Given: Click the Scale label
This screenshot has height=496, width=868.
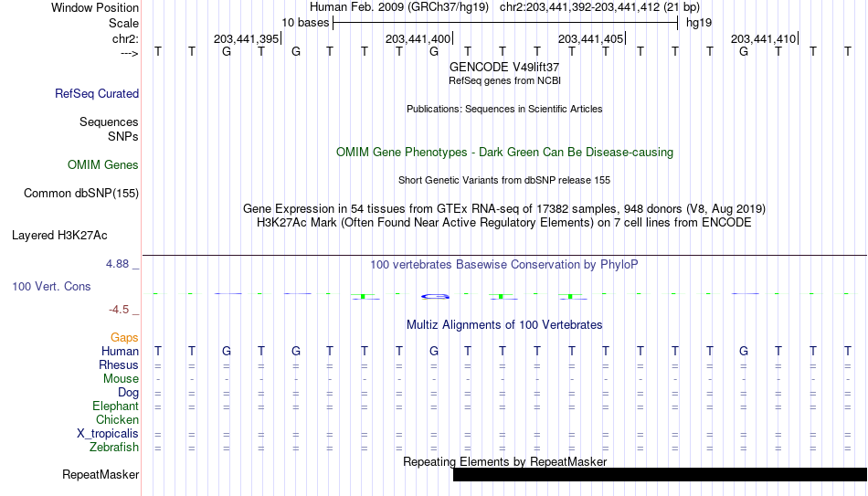Looking at the screenshot, I should (x=123, y=23).
